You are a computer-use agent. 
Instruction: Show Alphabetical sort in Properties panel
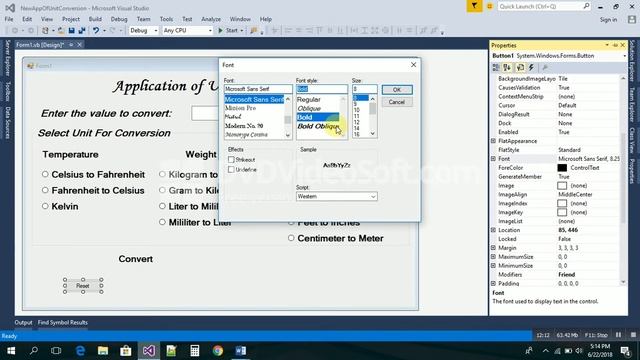tap(507, 68)
